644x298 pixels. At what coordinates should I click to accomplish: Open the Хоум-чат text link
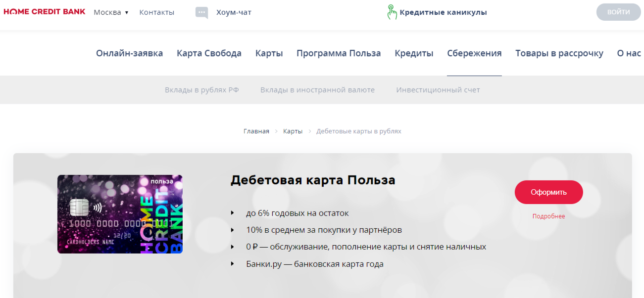(x=234, y=12)
